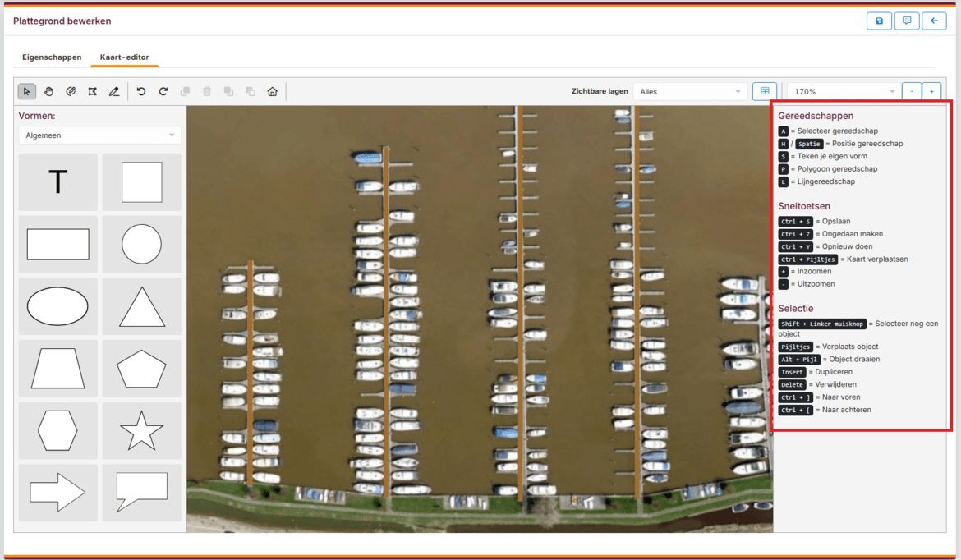Zoom out with the minus button
Screen dimensions: 961x560
[912, 91]
